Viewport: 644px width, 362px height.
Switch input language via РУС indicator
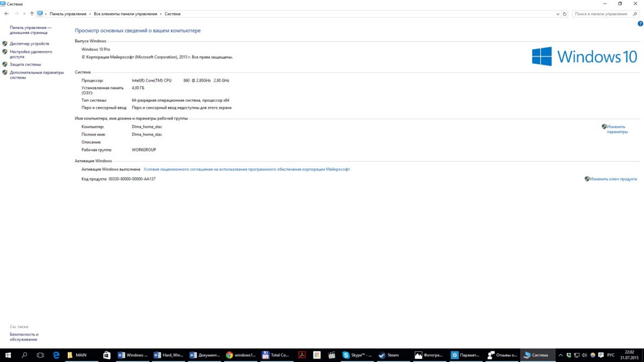tap(610, 355)
